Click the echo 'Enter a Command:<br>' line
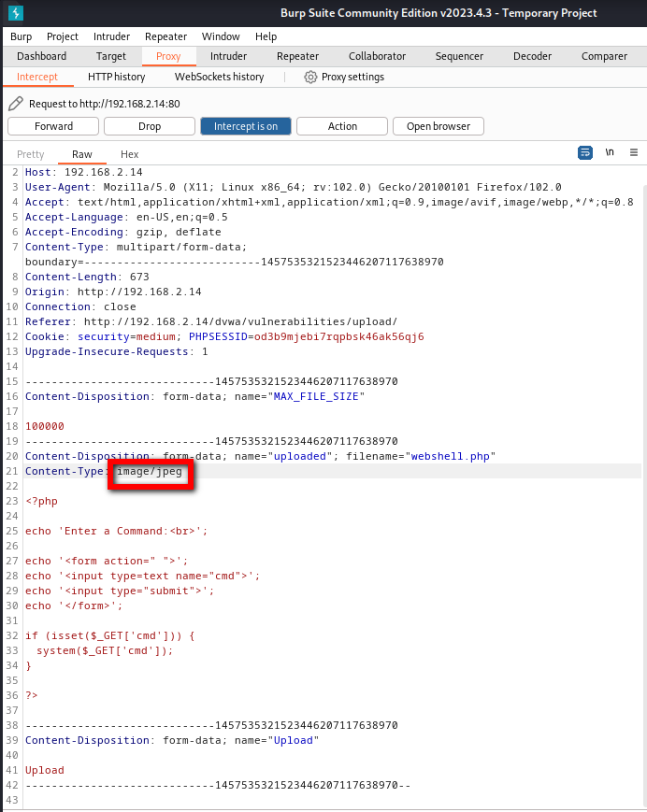This screenshot has height=812, width=647. tap(117, 532)
